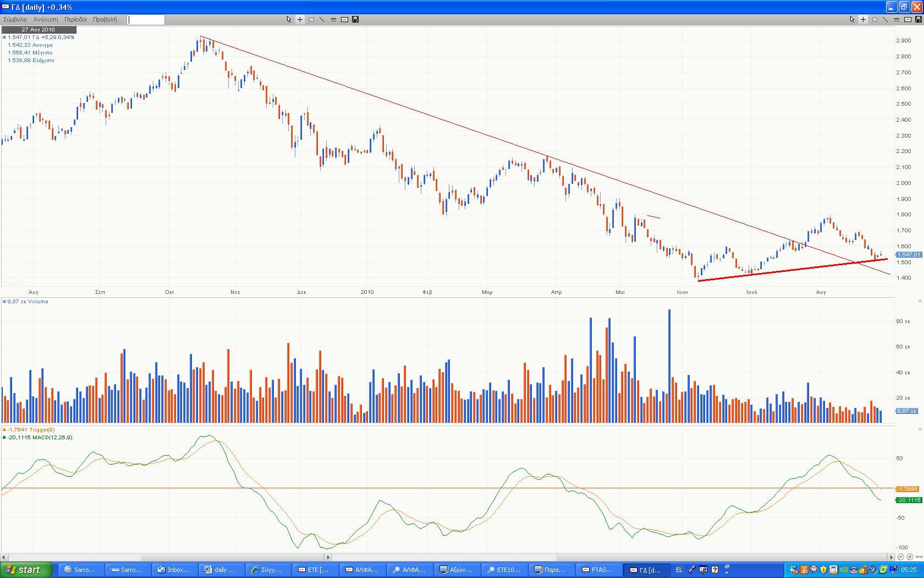924x578 pixels.
Task: Close the MACD indicator panel
Action: [920, 429]
